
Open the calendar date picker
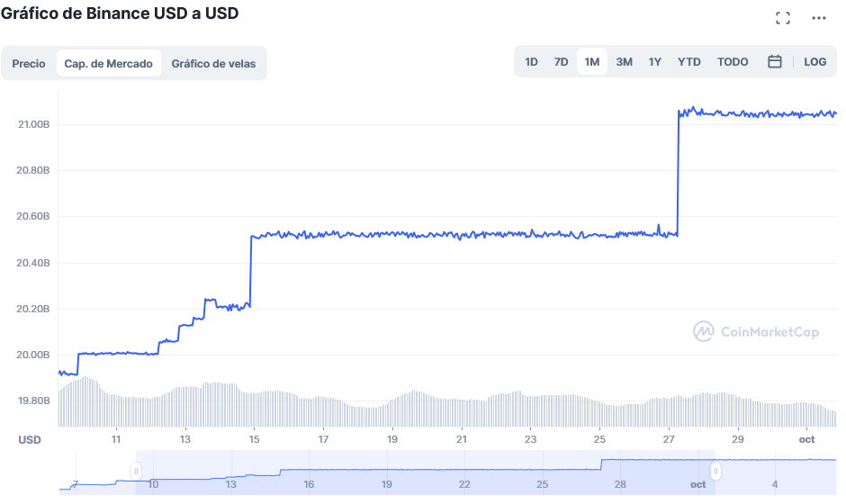pos(774,62)
